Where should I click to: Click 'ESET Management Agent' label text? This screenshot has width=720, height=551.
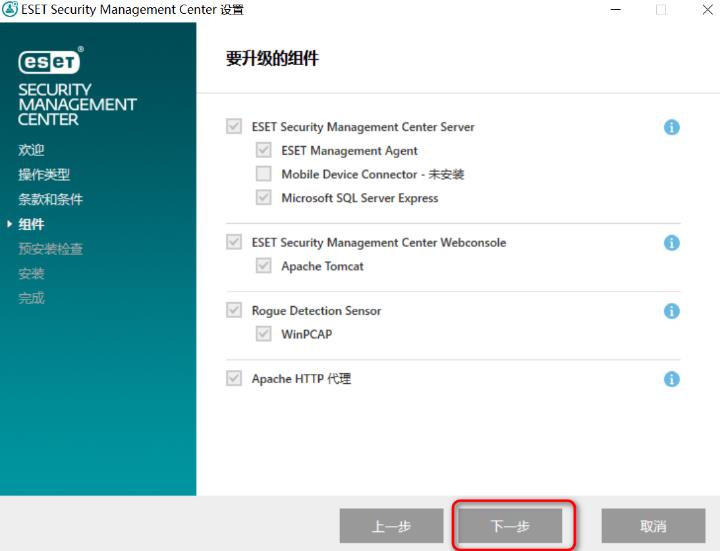[349, 151]
